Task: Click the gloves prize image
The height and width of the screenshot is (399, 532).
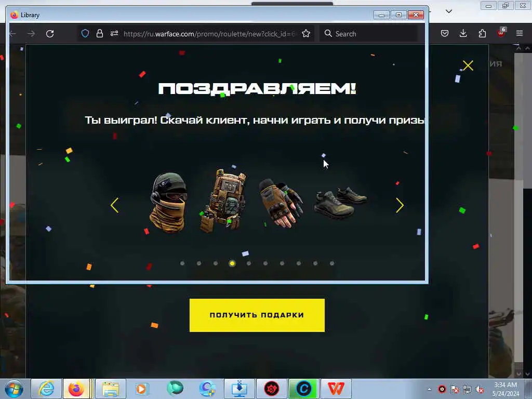Action: pyautogui.click(x=281, y=203)
